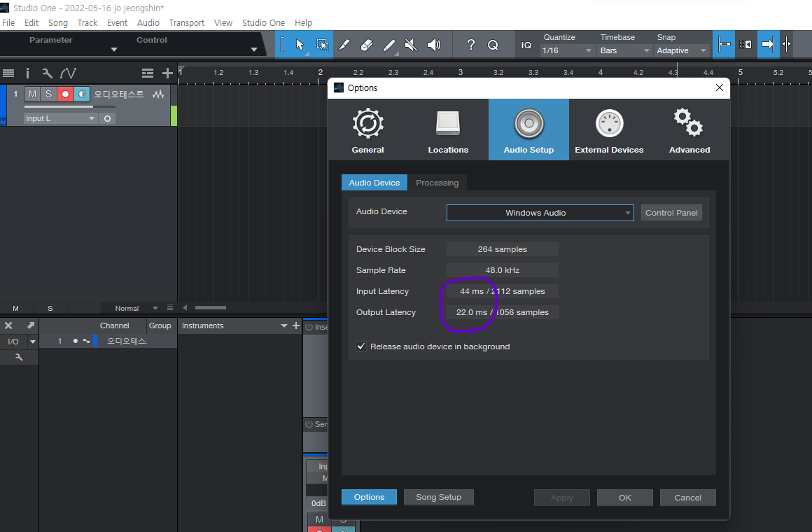This screenshot has height=532, width=812.
Task: Click the green track color strip
Action: click(174, 115)
